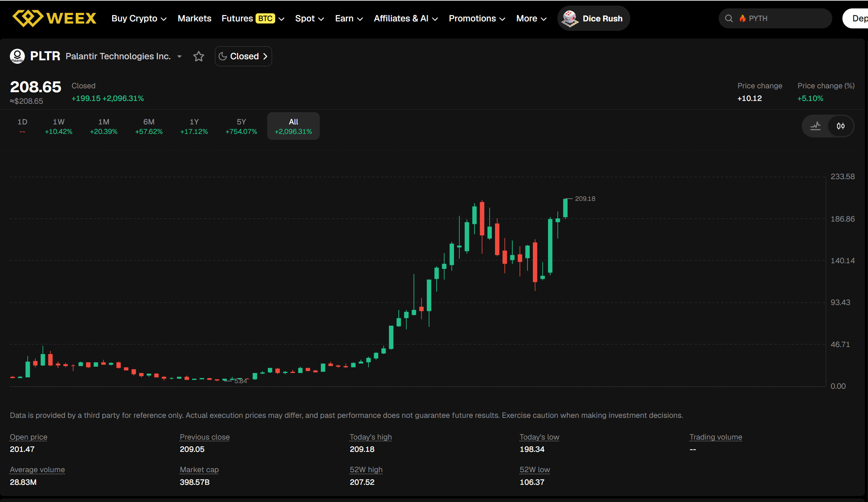This screenshot has width=868, height=502.
Task: Select the 1D time range
Action: tap(22, 126)
